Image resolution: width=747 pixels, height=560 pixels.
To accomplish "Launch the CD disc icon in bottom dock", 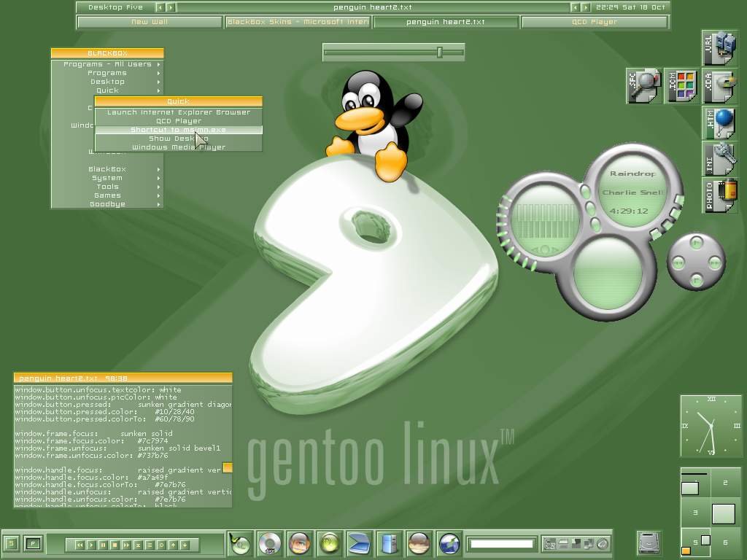I will [x=270, y=543].
